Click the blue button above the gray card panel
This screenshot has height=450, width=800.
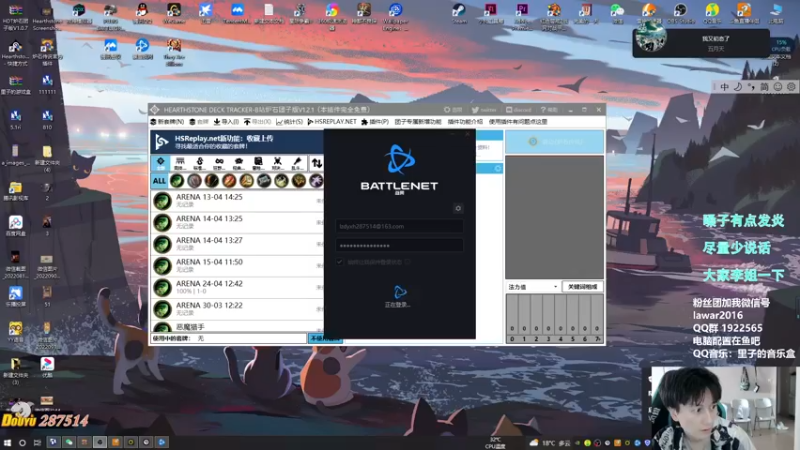click(555, 142)
